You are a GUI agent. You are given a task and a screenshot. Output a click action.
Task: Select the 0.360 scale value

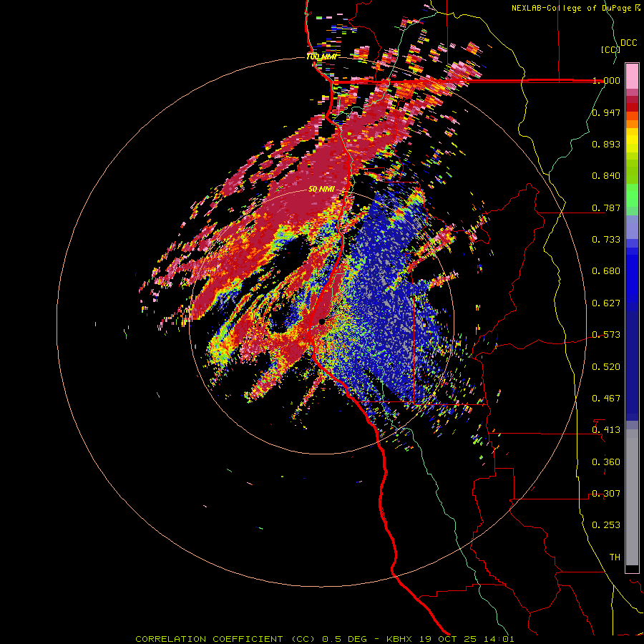coord(606,462)
